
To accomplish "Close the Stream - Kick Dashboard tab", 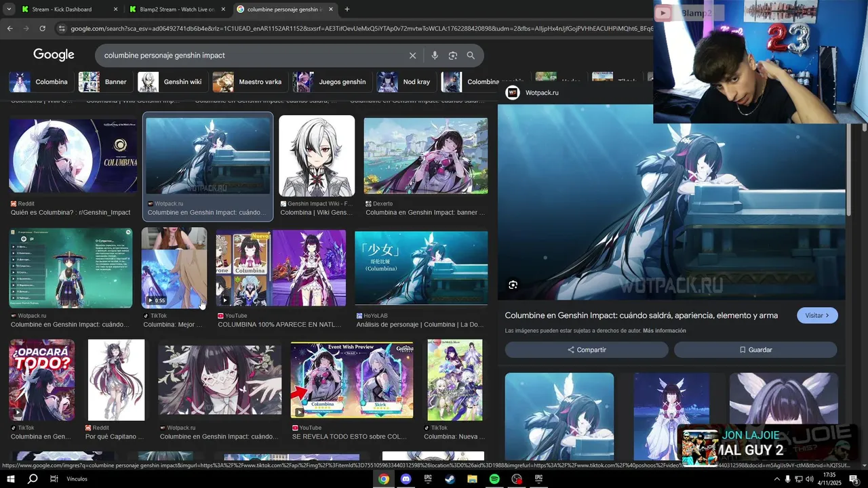I will [115, 9].
